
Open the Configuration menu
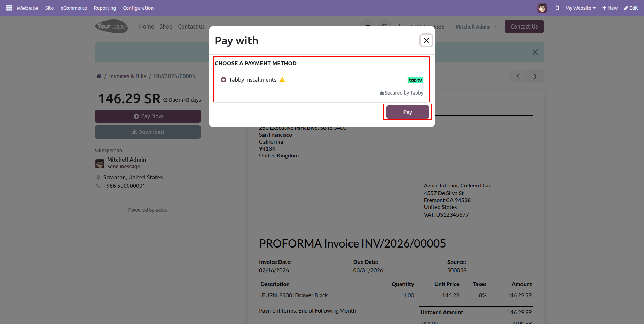pos(138,8)
